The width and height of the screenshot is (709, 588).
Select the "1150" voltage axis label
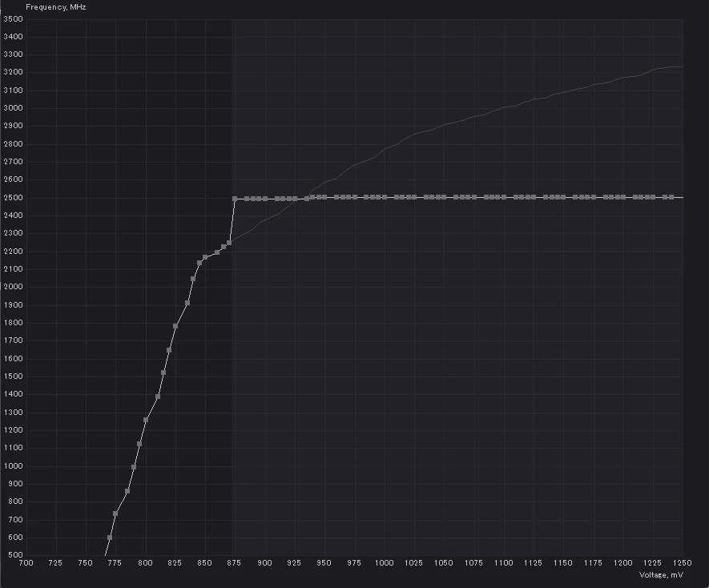point(563,562)
